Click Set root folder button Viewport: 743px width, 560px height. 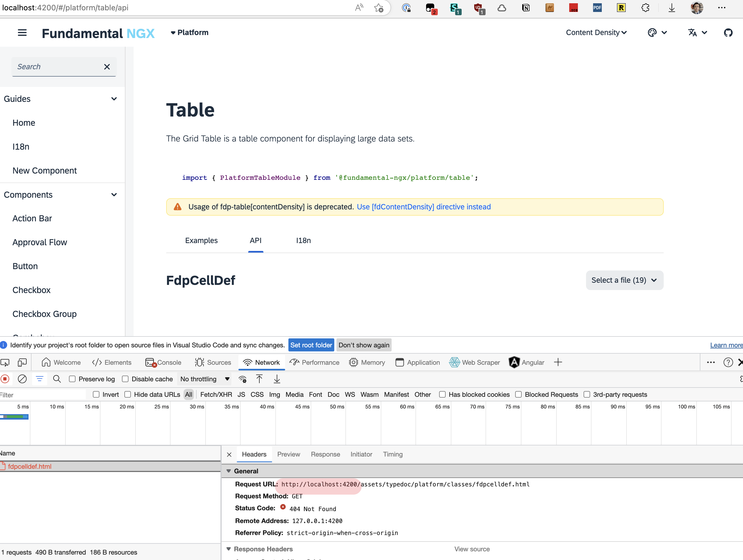point(311,345)
